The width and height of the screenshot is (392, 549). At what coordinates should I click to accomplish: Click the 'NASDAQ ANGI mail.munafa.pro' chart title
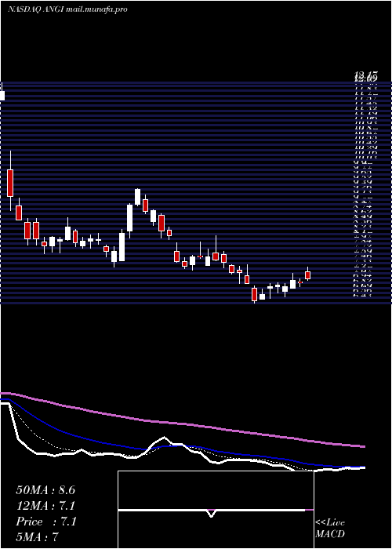[x=67, y=9]
